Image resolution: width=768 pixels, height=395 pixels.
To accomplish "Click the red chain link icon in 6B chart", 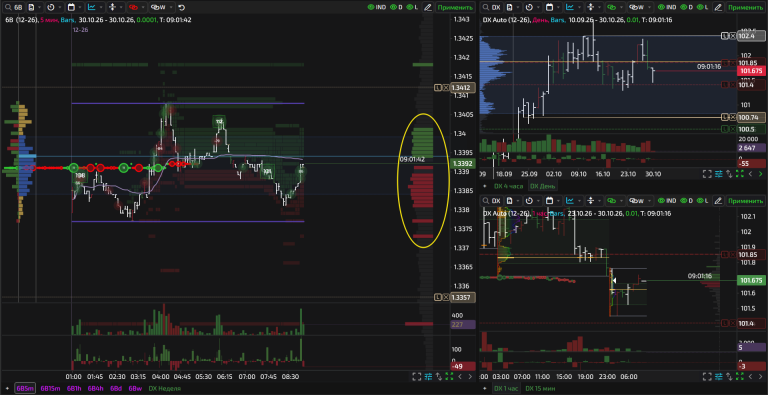I will (x=133, y=7).
